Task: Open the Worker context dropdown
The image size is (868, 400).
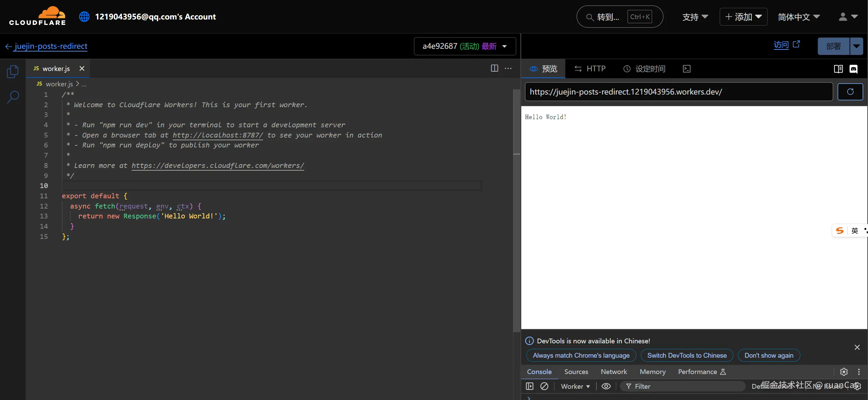Action: click(575, 386)
